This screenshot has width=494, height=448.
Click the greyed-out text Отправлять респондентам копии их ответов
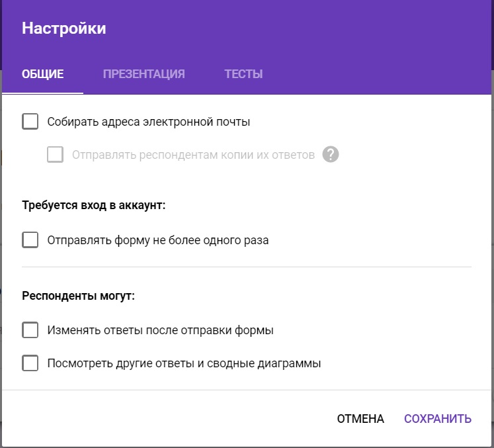pos(193,156)
